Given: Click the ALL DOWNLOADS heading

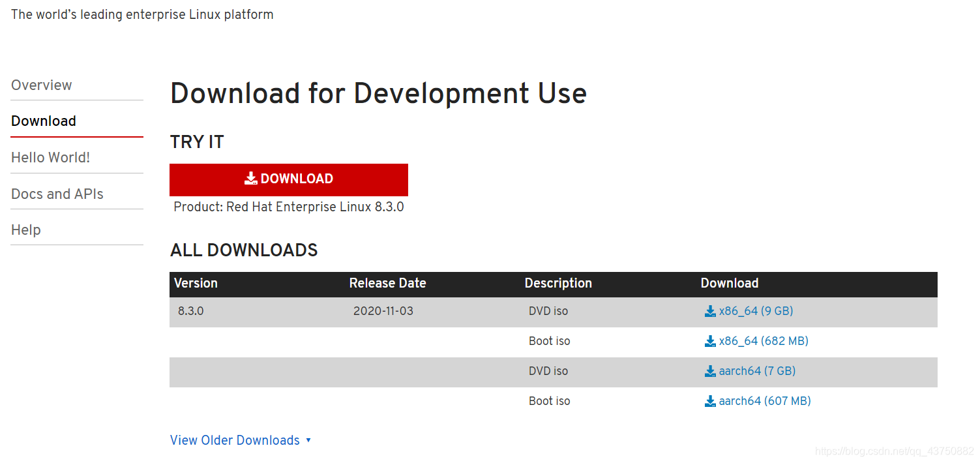Looking at the screenshot, I should [x=244, y=250].
